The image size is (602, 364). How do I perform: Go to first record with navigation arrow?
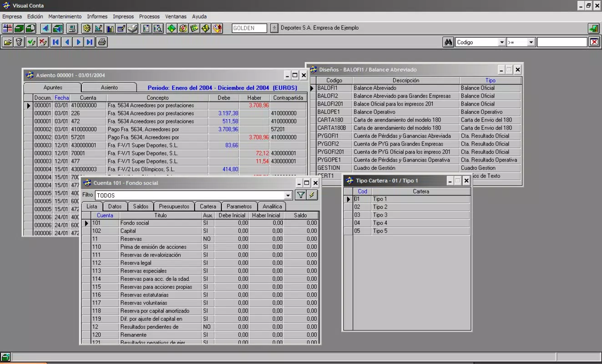(x=56, y=42)
